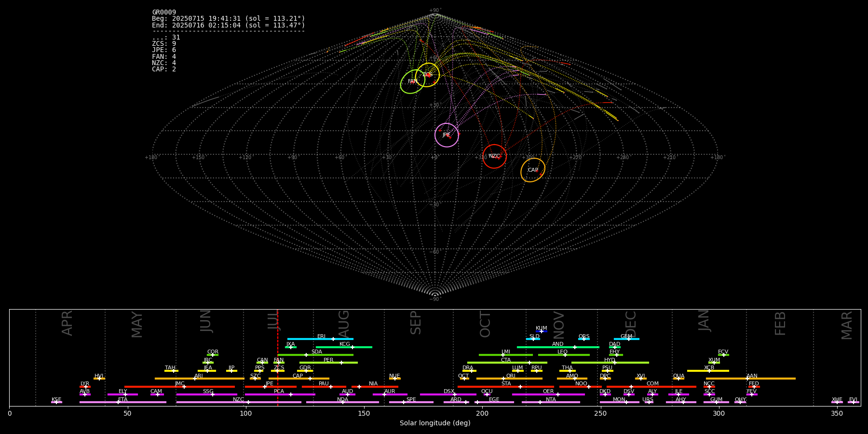This screenshot has width=868, height=434.
Task: Click the +90° label at map top
Action: pyautogui.click(x=435, y=11)
